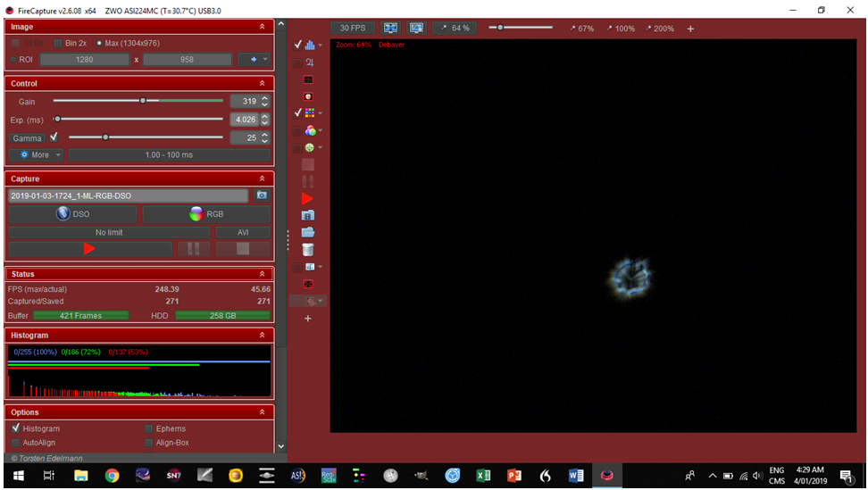Toggle the Gamma checkbox

[54, 137]
